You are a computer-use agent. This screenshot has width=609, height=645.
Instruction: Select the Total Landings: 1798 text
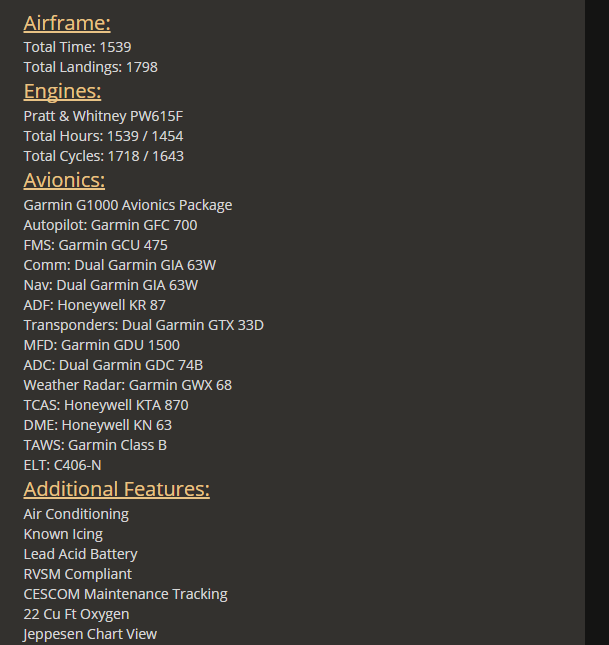[91, 67]
